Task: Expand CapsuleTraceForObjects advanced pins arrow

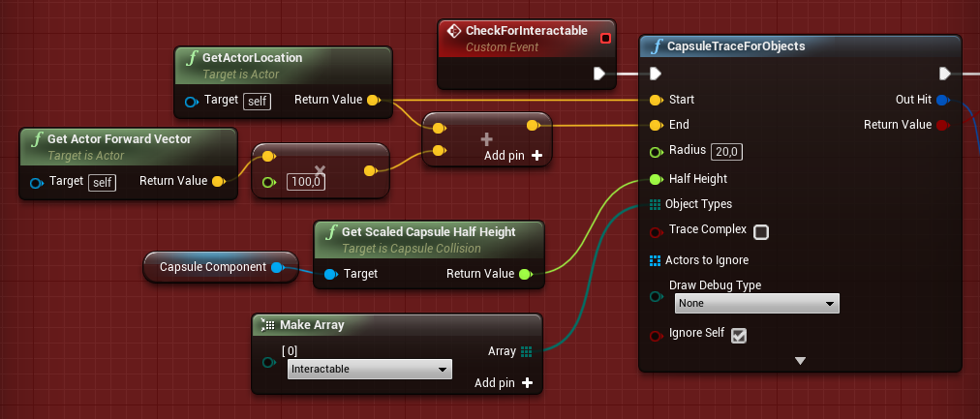Action: (x=800, y=361)
